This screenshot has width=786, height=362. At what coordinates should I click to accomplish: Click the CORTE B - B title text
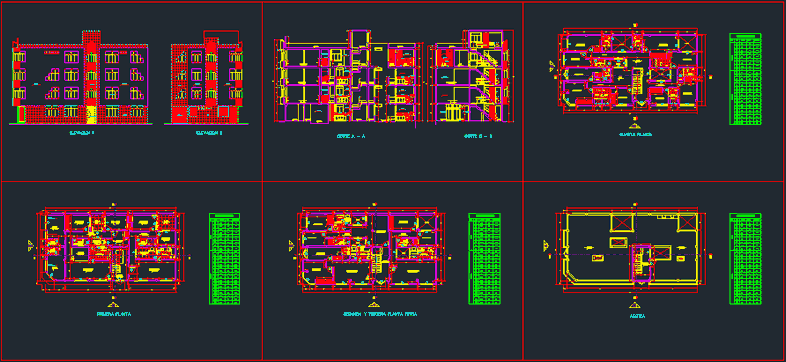pos(477,136)
